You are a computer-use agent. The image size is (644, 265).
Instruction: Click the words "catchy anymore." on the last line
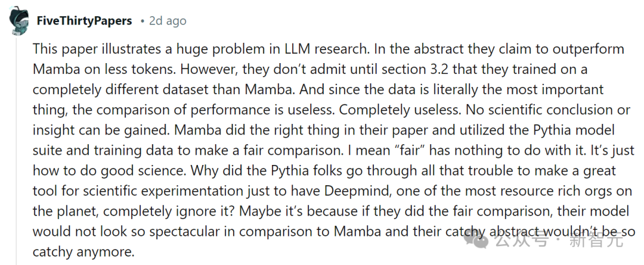tap(84, 251)
